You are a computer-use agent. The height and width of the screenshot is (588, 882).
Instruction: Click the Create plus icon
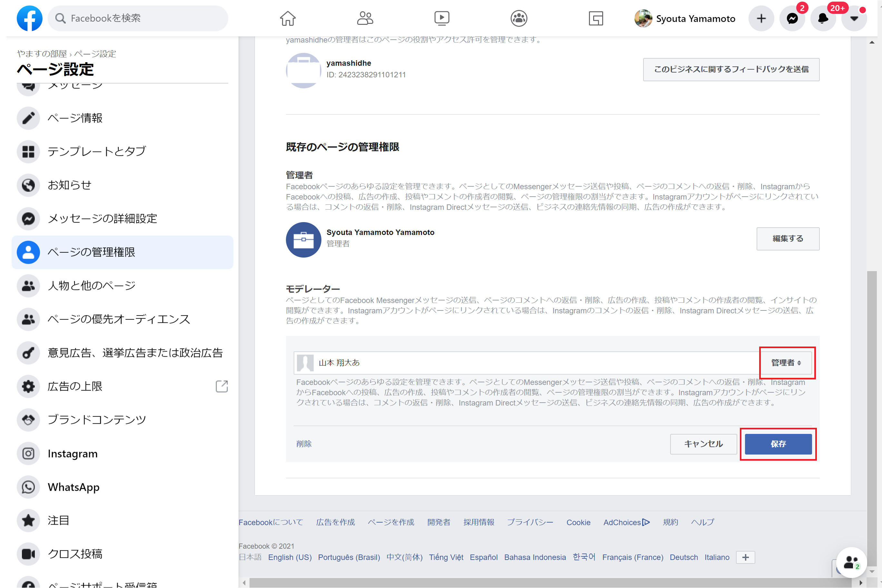tap(761, 18)
